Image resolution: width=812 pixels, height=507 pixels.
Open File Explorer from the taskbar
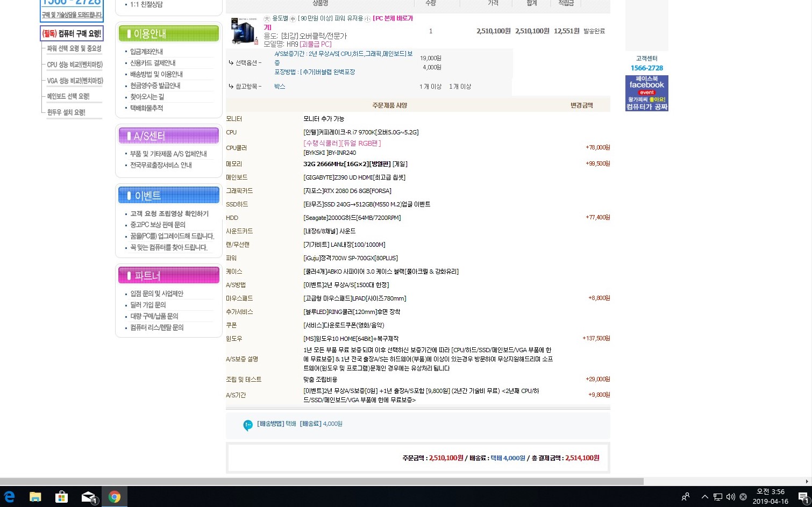coord(35,496)
